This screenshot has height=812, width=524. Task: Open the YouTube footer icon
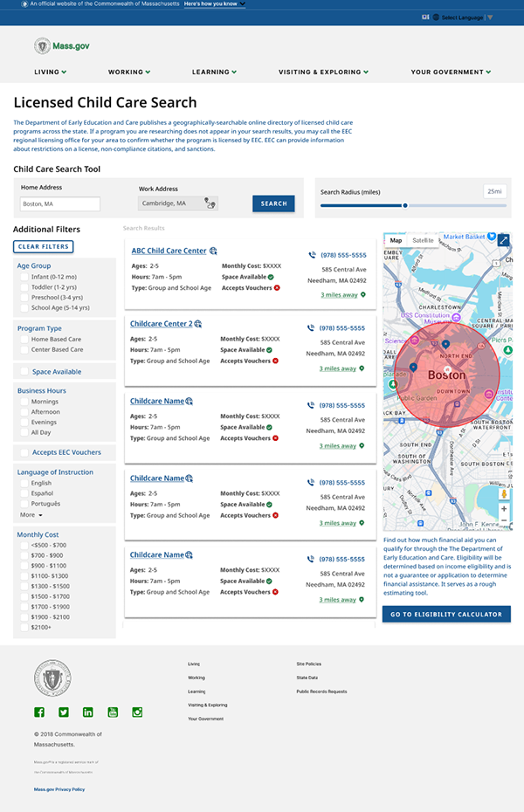pyautogui.click(x=113, y=712)
